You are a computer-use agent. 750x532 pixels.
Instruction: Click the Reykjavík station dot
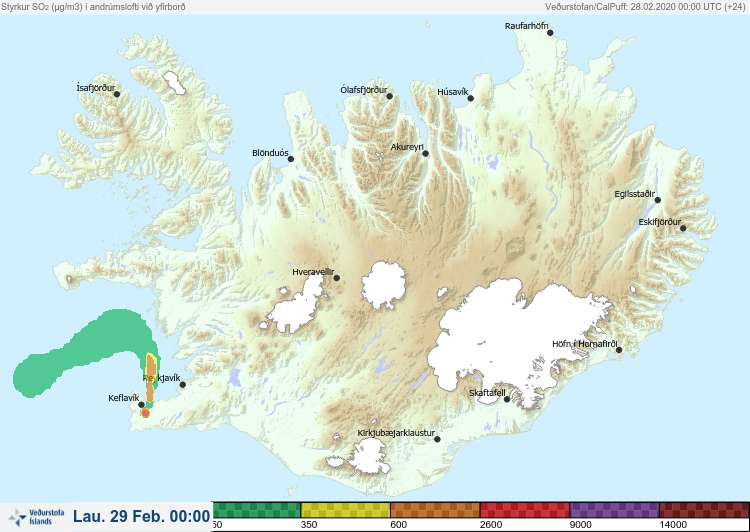pyautogui.click(x=182, y=385)
